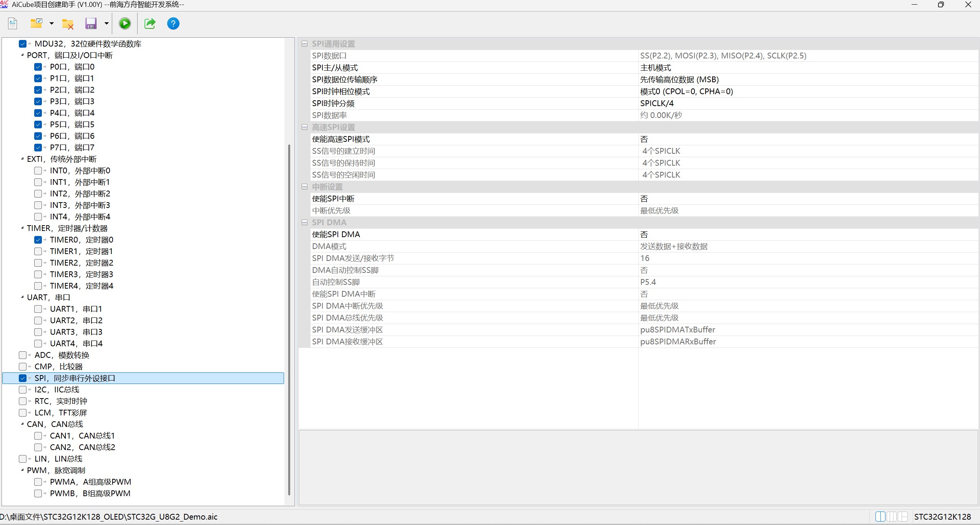This screenshot has height=525, width=980.
Task: Enable the UART1 串口1 checkbox
Action: tap(38, 309)
